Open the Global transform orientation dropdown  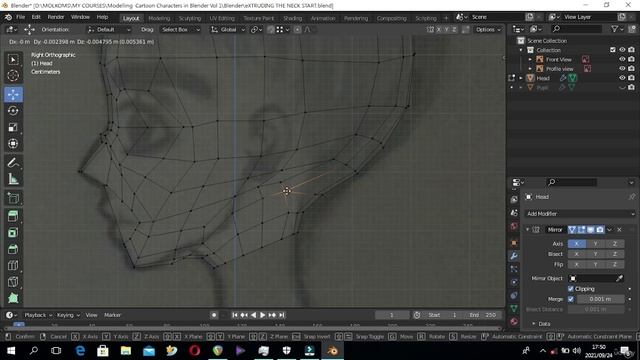[228, 29]
